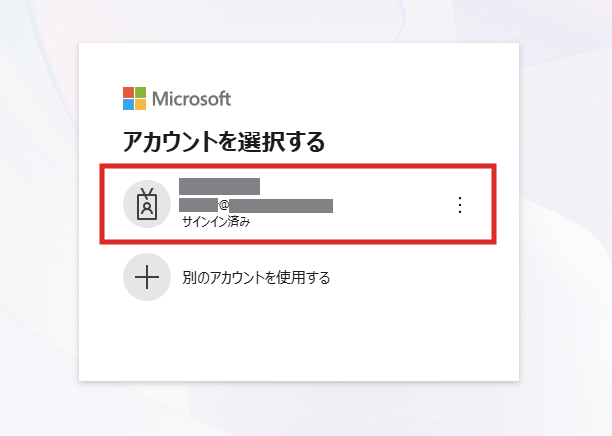
Task: Click empty white area below account options
Action: click(x=299, y=340)
